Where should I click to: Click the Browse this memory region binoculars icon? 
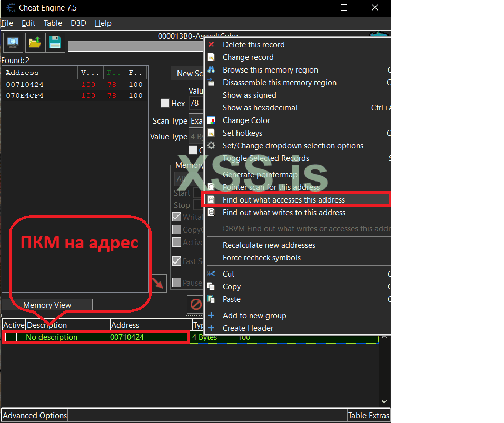tap(211, 69)
